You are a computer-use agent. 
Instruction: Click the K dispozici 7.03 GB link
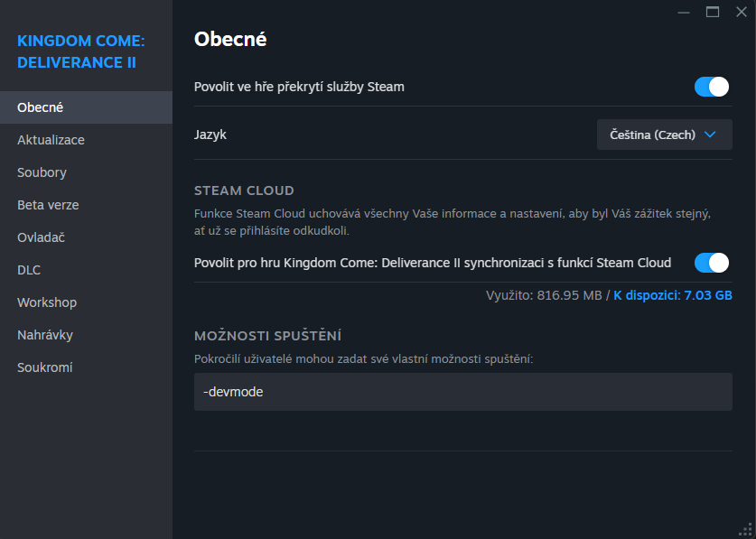[673, 295]
